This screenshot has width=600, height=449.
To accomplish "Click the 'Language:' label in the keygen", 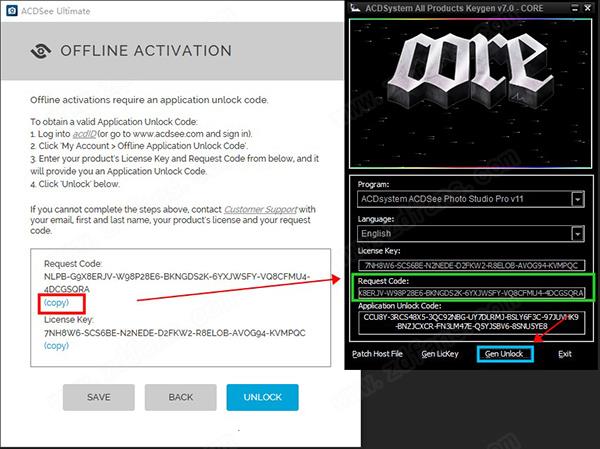I will point(376,219).
